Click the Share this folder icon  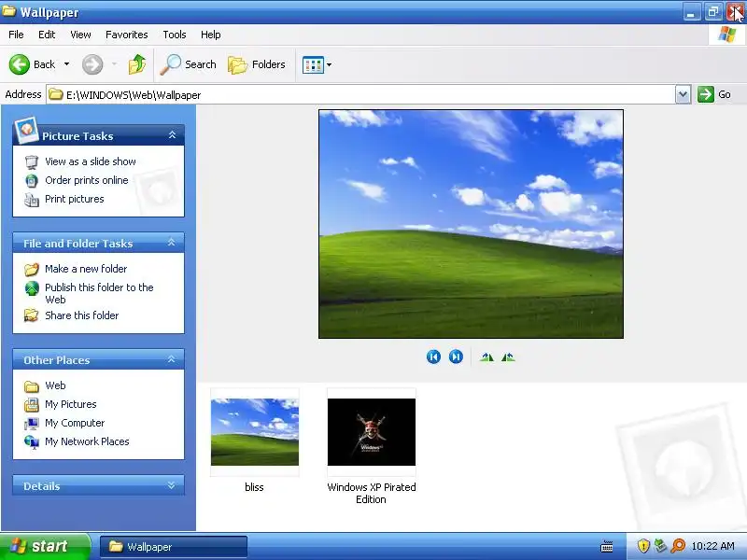point(32,315)
